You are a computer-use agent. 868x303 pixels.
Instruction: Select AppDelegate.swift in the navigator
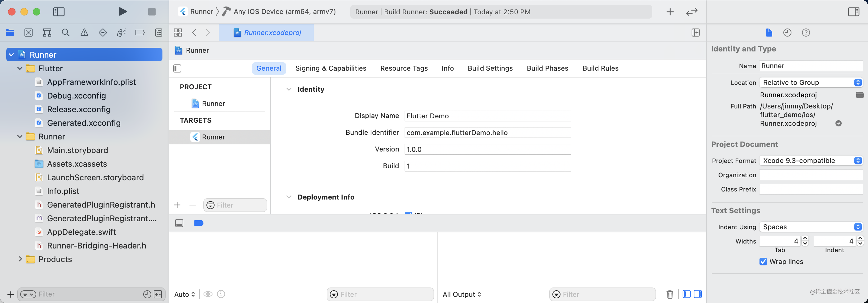coord(81,232)
